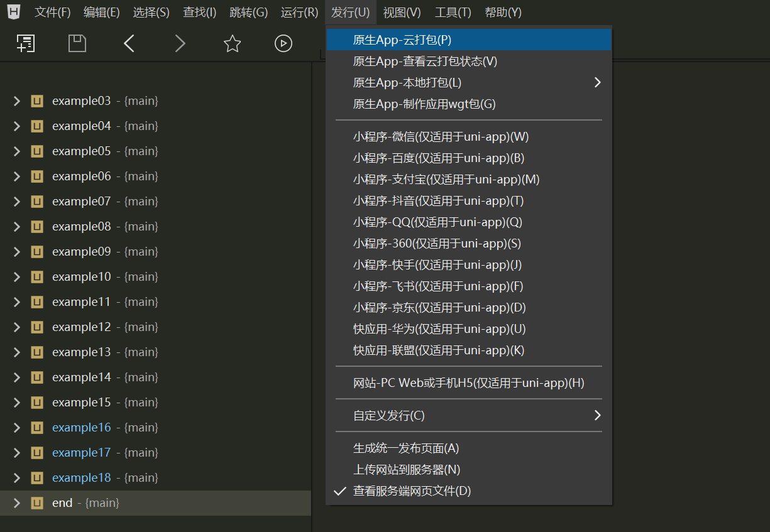Expand the example16 project
This screenshot has width=770, height=532.
17,428
